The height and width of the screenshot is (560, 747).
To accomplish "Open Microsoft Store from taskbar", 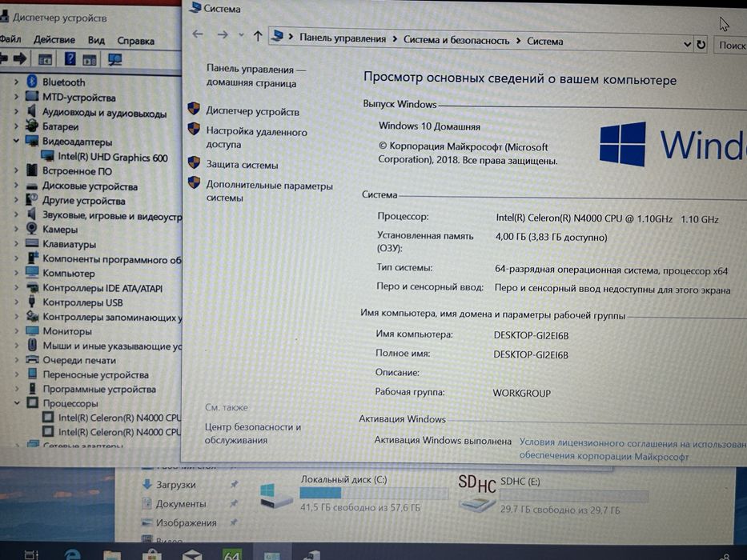I will tap(152, 554).
